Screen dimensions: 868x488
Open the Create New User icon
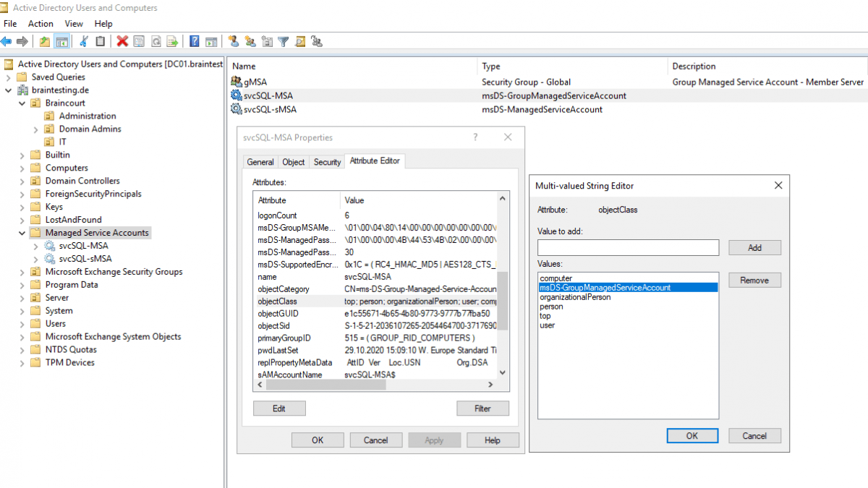[x=234, y=41]
